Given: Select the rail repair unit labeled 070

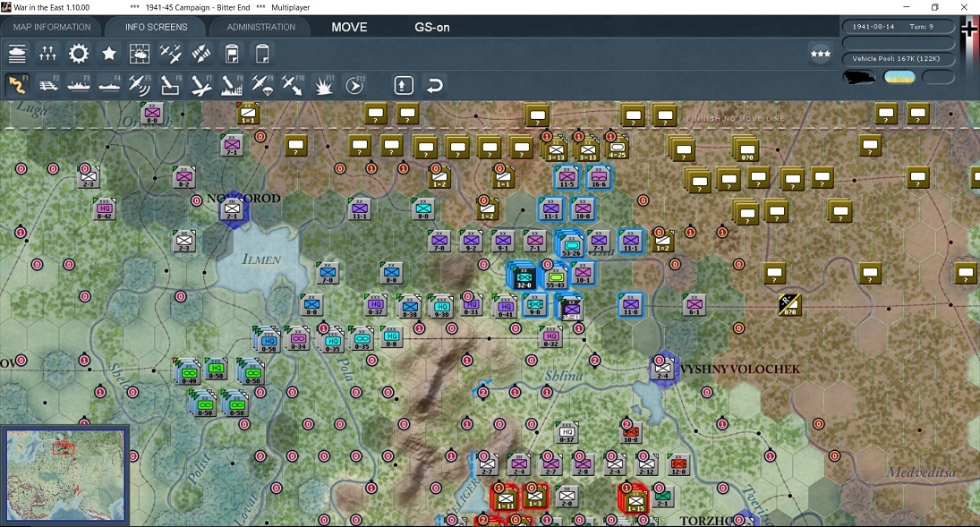Looking at the screenshot, I should tap(790, 304).
